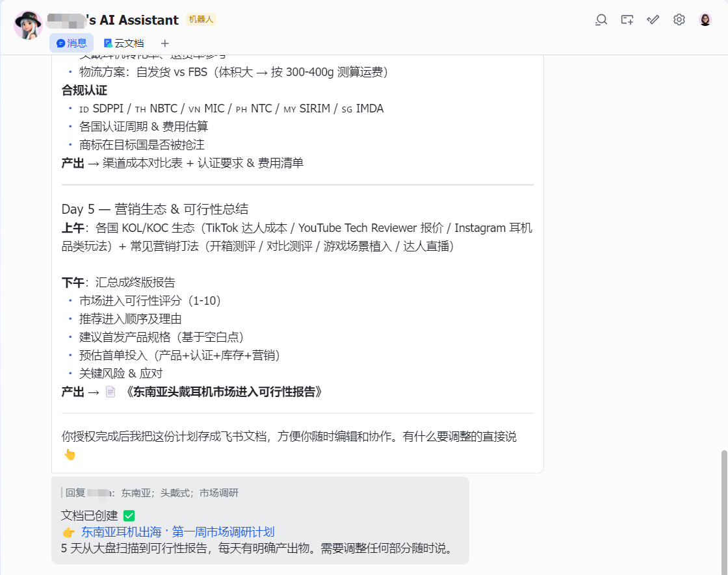This screenshot has height=575, width=728.
Task: Add a new tab with plus button
Action: [x=165, y=44]
